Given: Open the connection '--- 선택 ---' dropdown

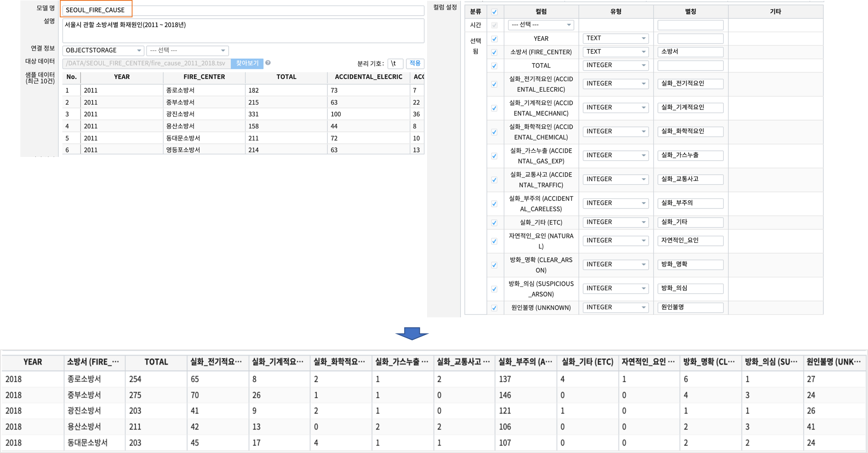Looking at the screenshot, I should (x=187, y=50).
